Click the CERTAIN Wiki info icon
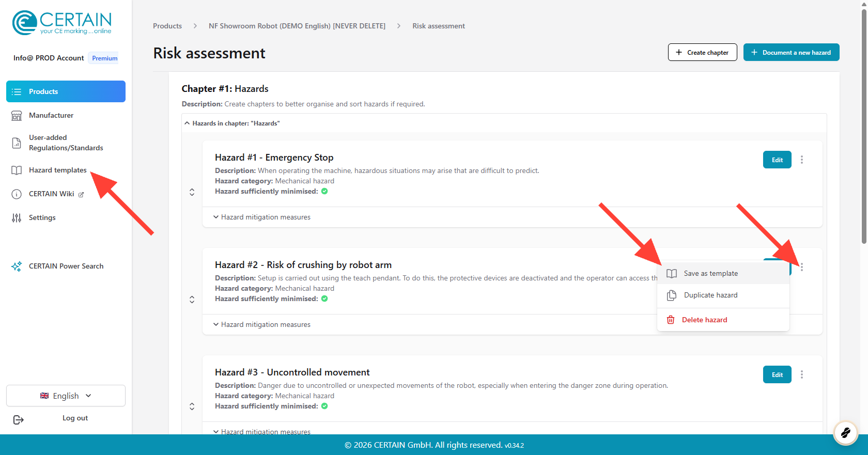Image resolution: width=868 pixels, height=455 pixels. (x=17, y=194)
